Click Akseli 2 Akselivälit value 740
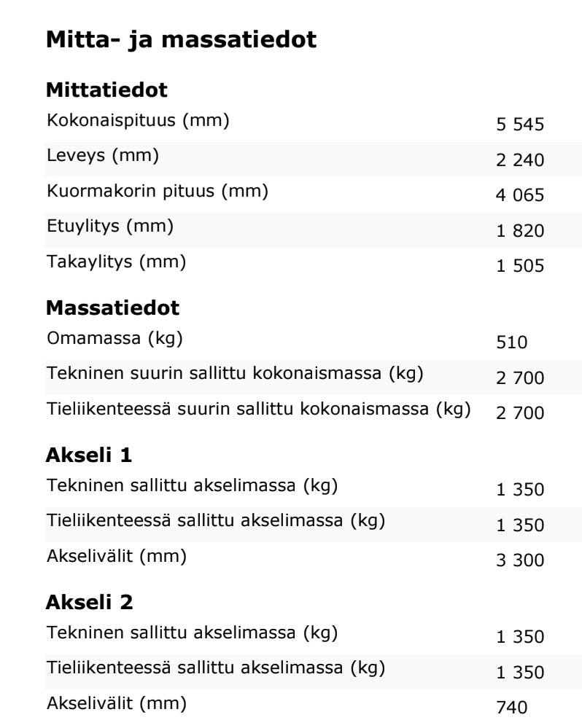This screenshot has height=728, width=582. (512, 708)
